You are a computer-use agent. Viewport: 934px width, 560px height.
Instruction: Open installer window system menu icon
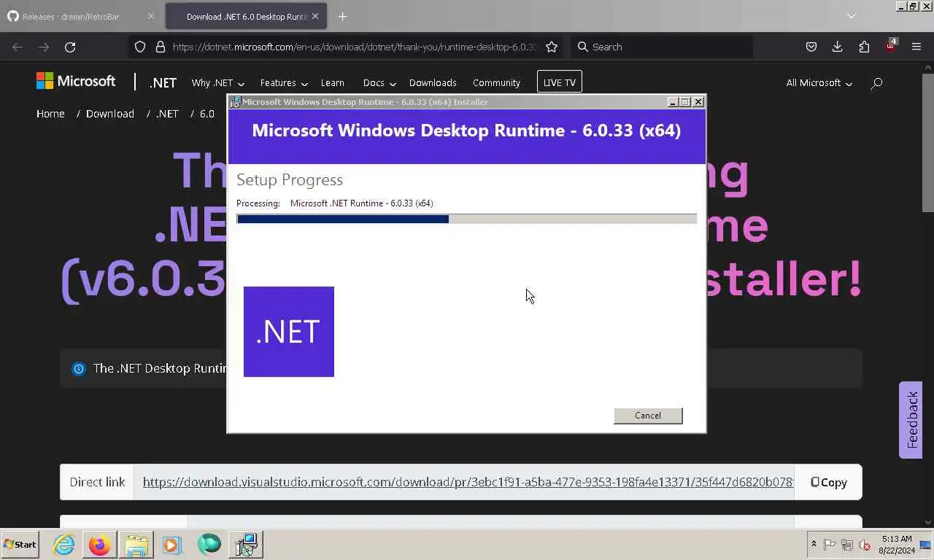(235, 102)
